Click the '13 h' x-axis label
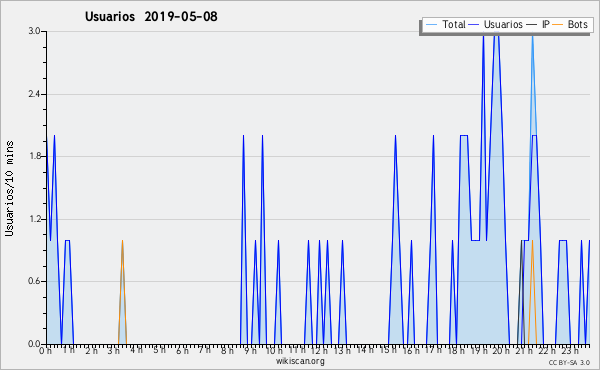Viewport: 600px width, 370px height. (x=342, y=350)
